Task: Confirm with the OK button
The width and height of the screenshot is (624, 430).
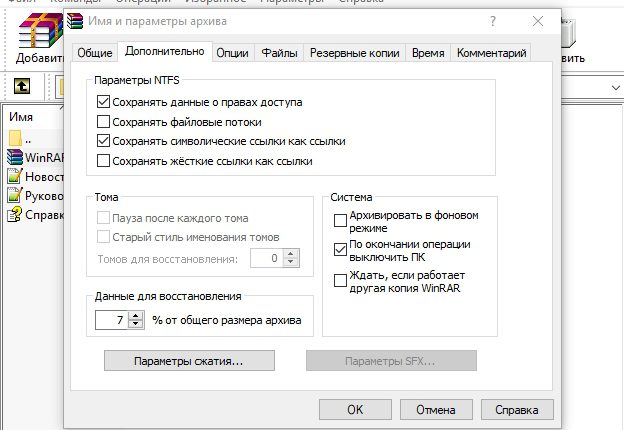Action: (x=355, y=410)
